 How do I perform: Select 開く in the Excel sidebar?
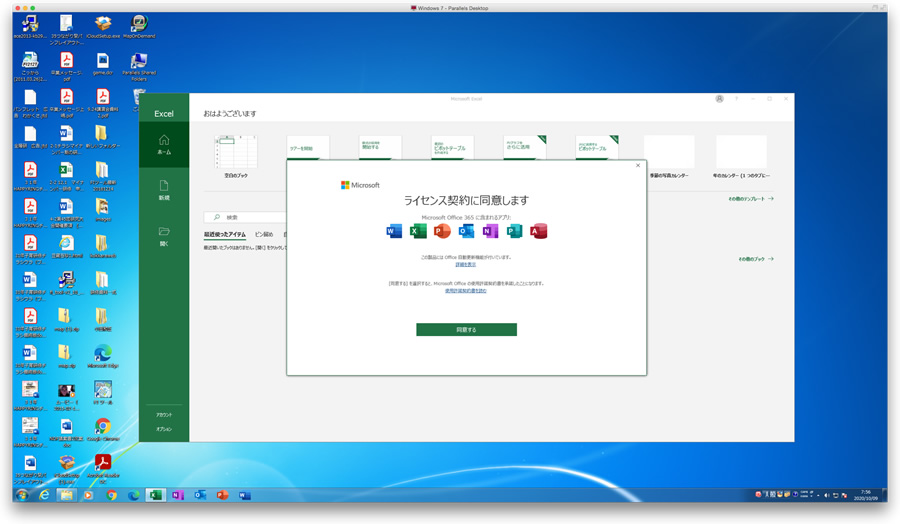(164, 236)
